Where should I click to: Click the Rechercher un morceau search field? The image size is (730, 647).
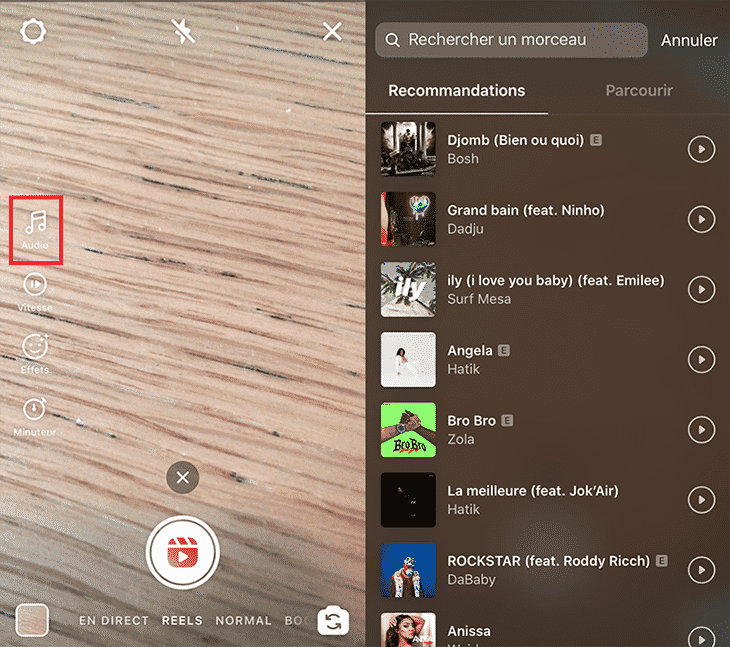510,41
